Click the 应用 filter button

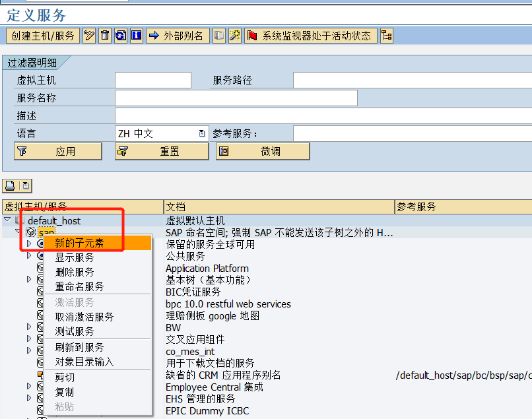[x=56, y=151]
